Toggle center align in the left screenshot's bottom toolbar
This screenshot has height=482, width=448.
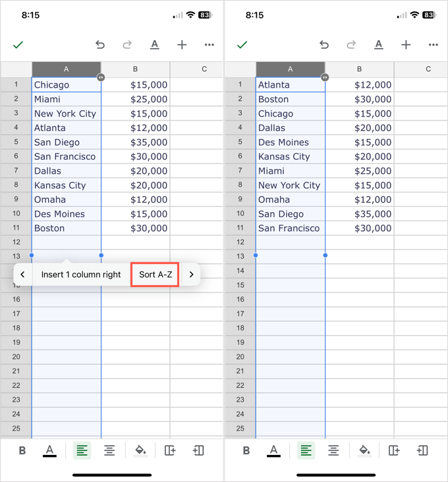(x=109, y=450)
